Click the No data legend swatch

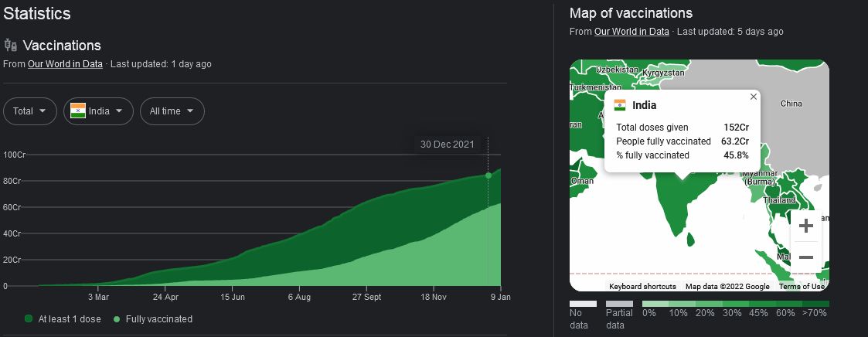tap(584, 305)
